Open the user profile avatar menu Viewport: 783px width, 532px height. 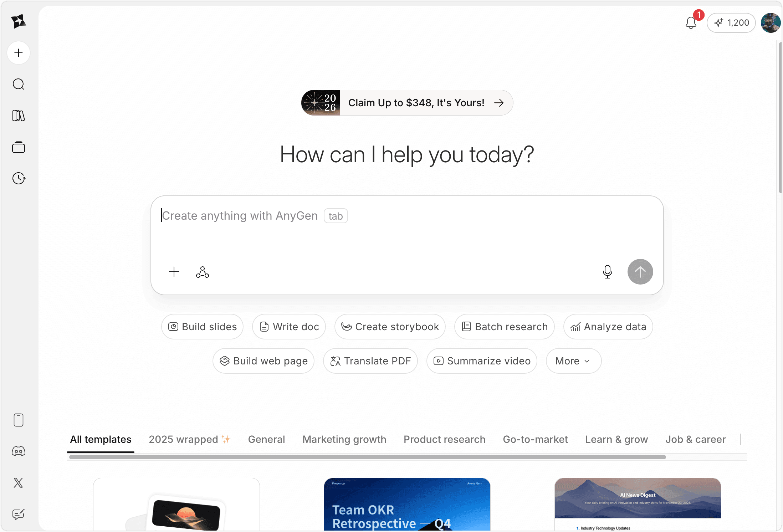pyautogui.click(x=771, y=23)
